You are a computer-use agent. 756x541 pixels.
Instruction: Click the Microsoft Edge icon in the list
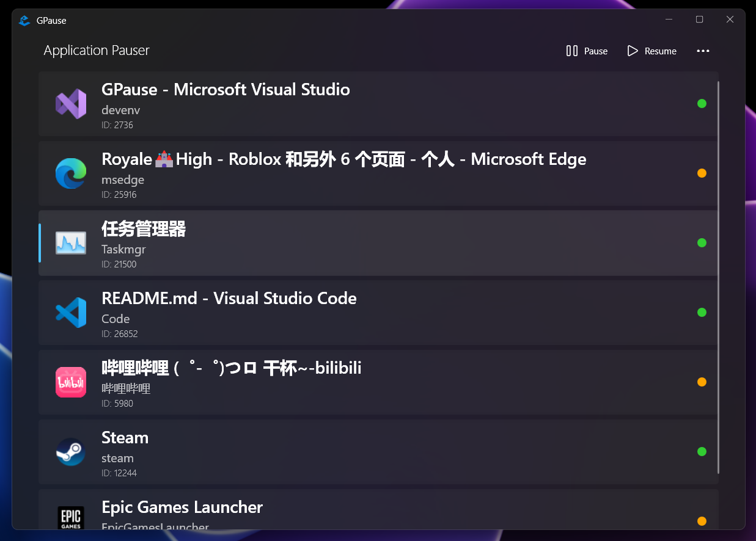[x=70, y=173]
